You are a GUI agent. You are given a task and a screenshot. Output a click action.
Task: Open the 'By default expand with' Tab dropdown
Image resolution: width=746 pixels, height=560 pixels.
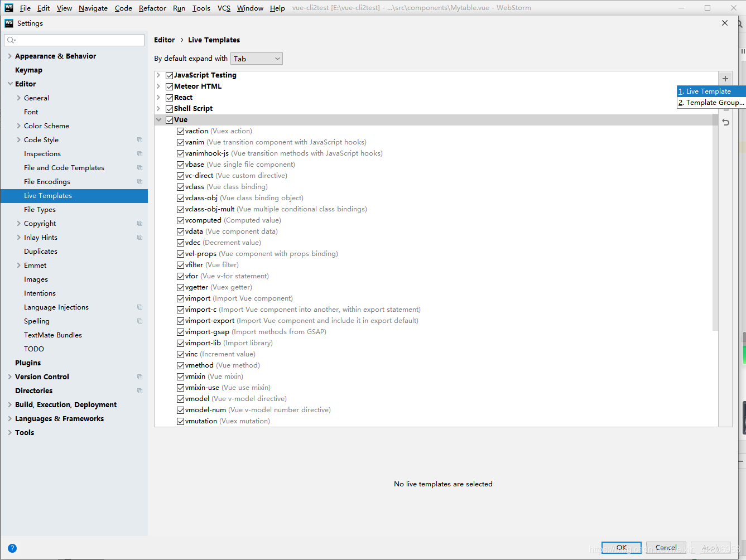(x=257, y=59)
